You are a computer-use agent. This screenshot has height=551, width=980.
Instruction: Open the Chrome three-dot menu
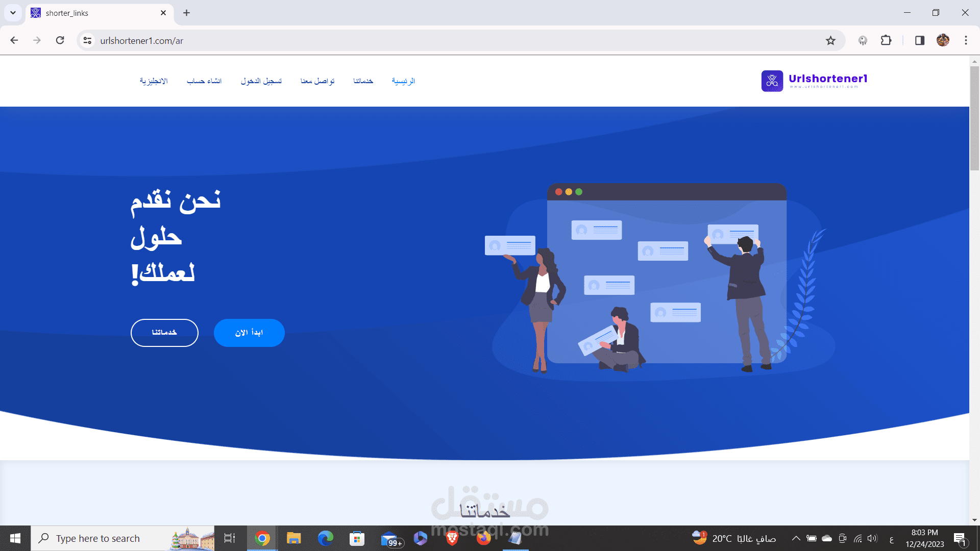coord(966,40)
